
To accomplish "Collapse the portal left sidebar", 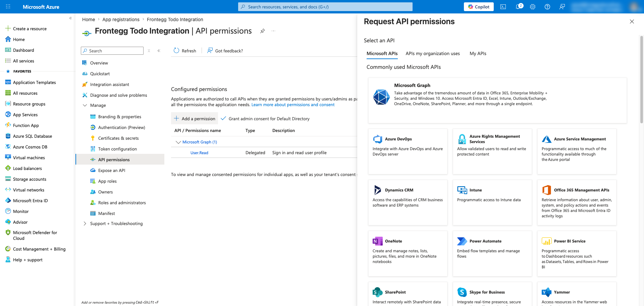I will [x=70, y=18].
